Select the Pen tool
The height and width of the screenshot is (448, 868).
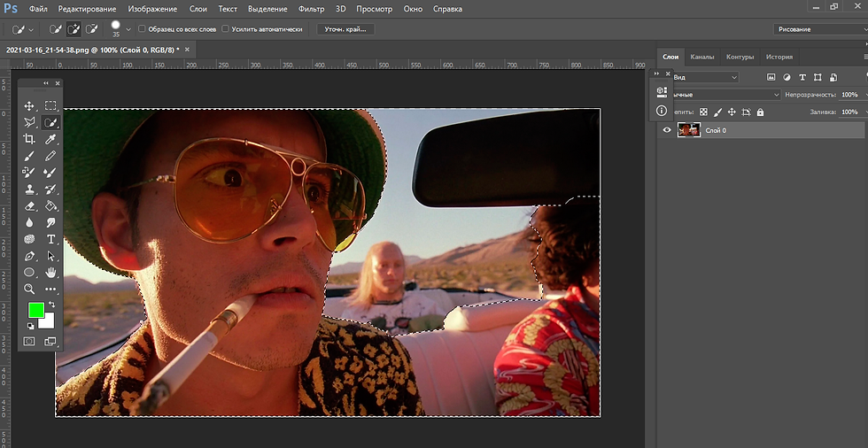(x=29, y=256)
